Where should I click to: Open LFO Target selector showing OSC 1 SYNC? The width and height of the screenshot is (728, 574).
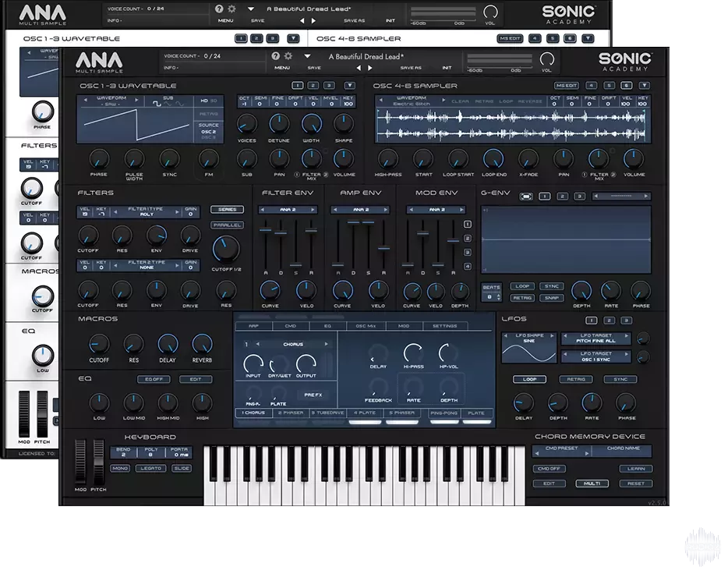point(596,356)
